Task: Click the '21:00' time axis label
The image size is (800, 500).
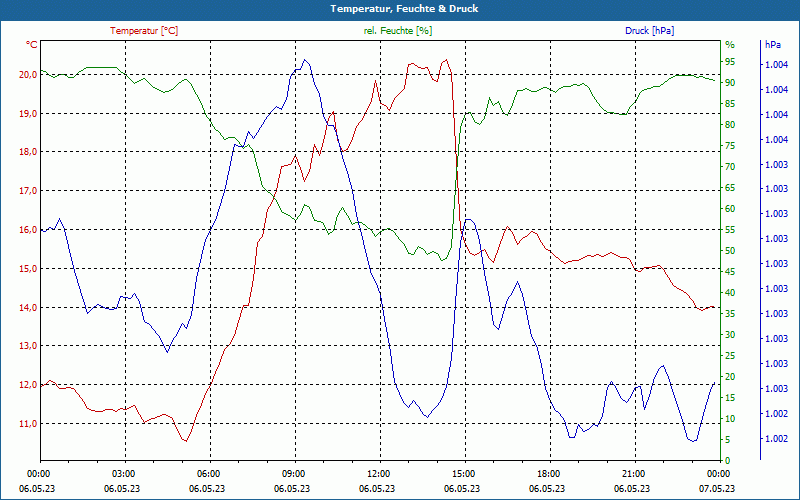Action: pos(634,473)
